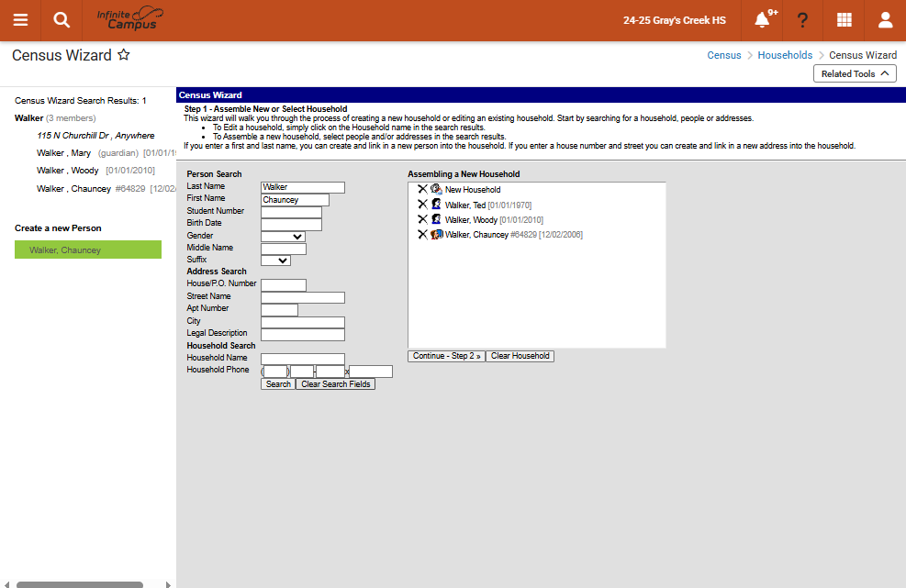
Task: Open the Gender dropdown
Action: [283, 237]
